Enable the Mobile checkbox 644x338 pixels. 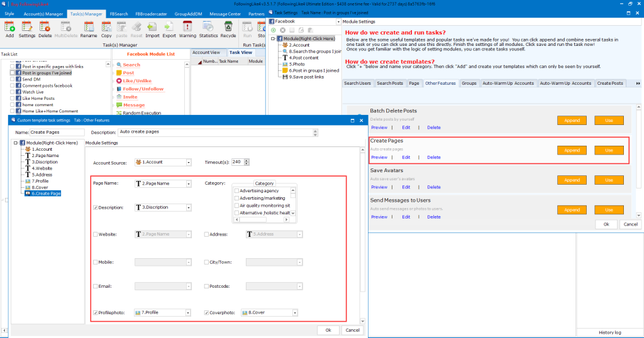pyautogui.click(x=96, y=262)
